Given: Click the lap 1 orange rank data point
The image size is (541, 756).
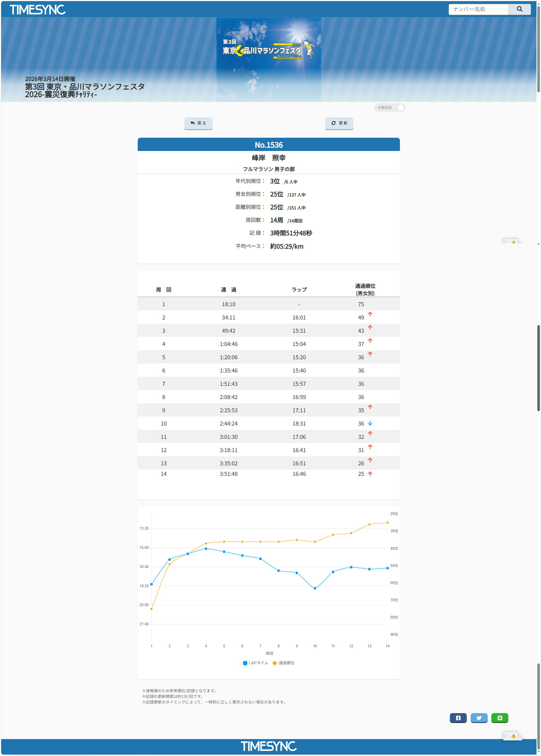Looking at the screenshot, I should (152, 609).
